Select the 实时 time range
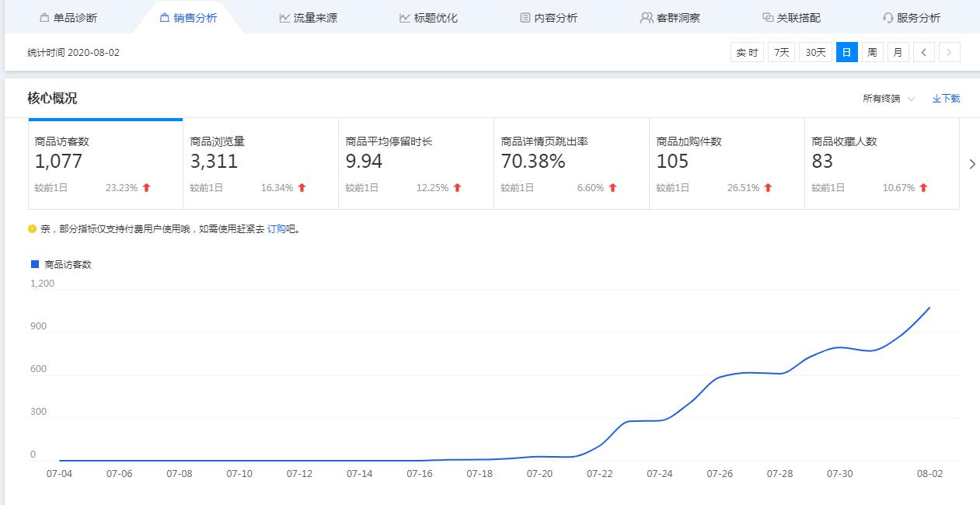The height and width of the screenshot is (505, 980). tap(747, 52)
